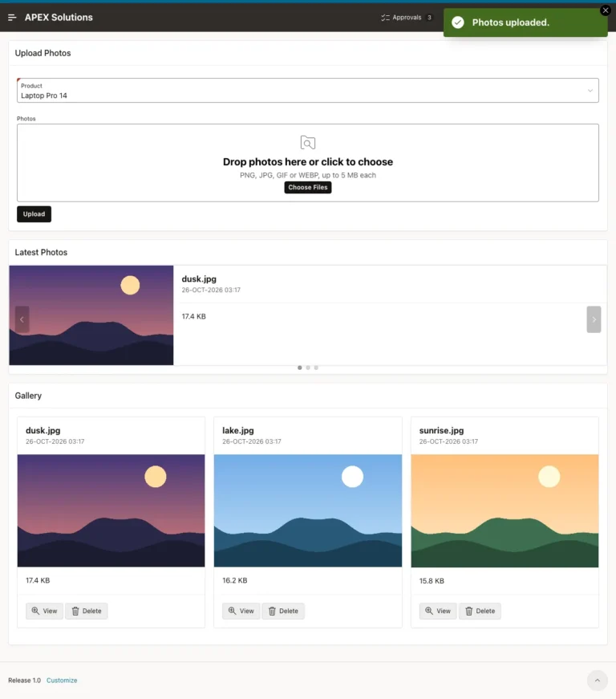The image size is (616, 699).
Task: Click the 'PNG, JPG, GIF or WEBP' hint text
Action: coord(308,175)
